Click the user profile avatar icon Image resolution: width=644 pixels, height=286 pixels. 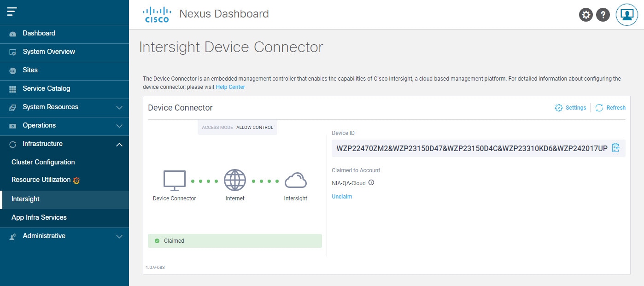626,14
